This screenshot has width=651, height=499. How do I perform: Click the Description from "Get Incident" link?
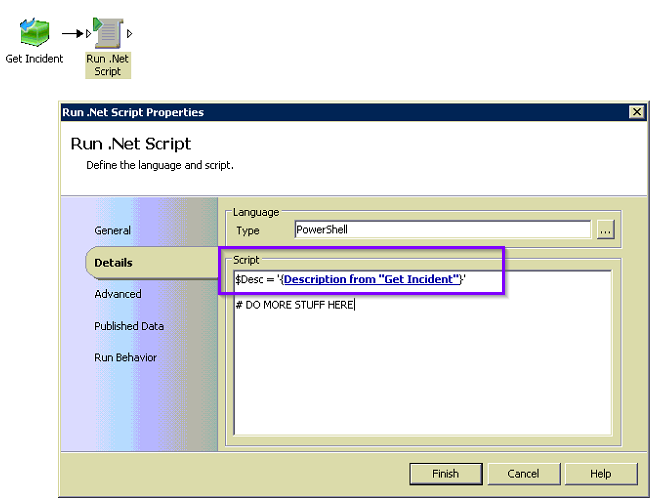tap(372, 279)
